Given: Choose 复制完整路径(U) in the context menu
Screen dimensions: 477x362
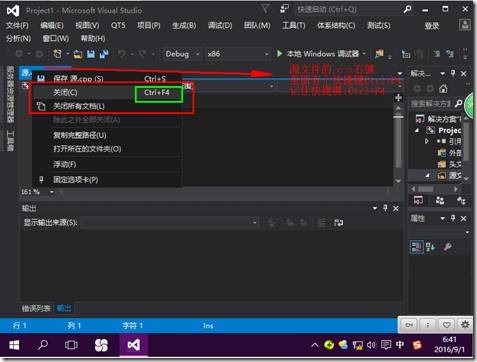Looking at the screenshot, I should (x=107, y=135).
